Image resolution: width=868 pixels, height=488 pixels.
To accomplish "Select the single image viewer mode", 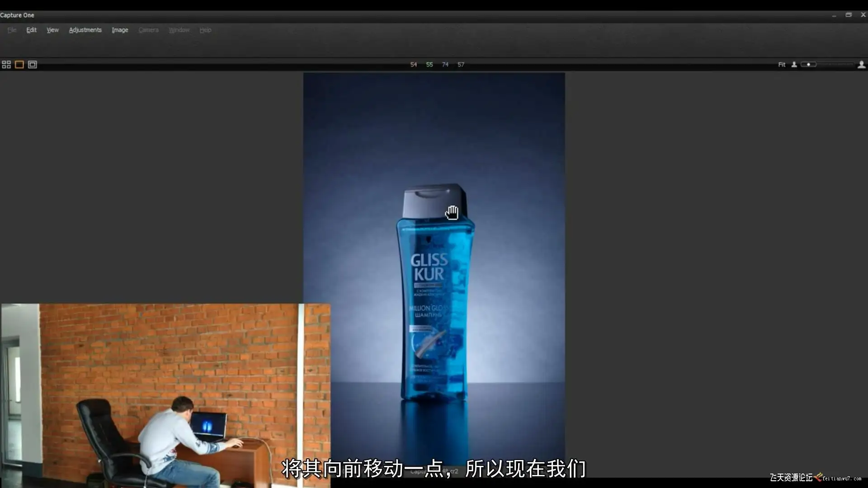I will (x=19, y=65).
